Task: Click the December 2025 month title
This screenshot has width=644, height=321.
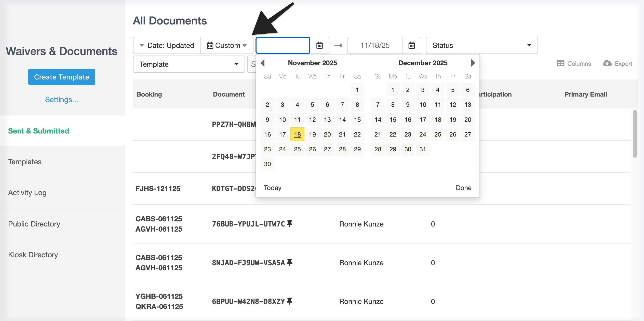Action: (423, 63)
